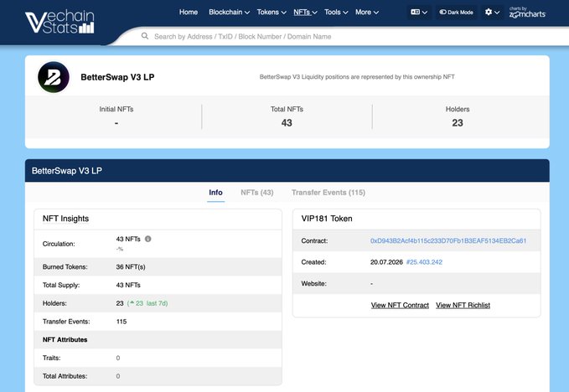The height and width of the screenshot is (392, 569).
Task: Switch to the NFTs (43) tab
Action: click(x=257, y=192)
